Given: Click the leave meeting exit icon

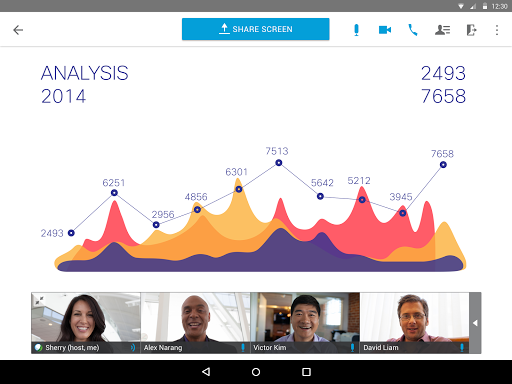Looking at the screenshot, I should tap(471, 30).
